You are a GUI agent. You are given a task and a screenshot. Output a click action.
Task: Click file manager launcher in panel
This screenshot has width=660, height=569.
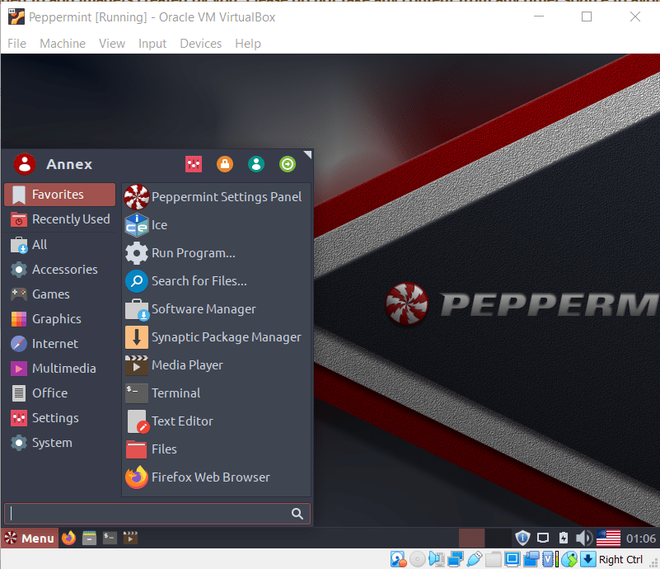point(89,538)
